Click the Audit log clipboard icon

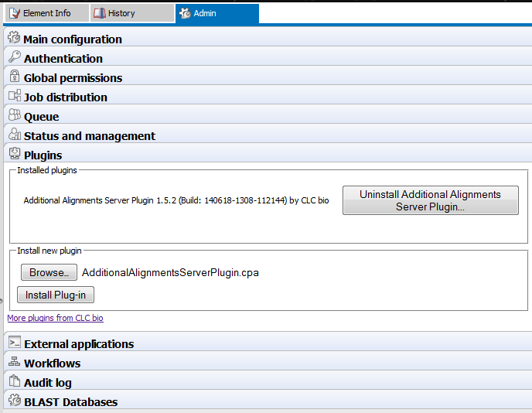14,381
